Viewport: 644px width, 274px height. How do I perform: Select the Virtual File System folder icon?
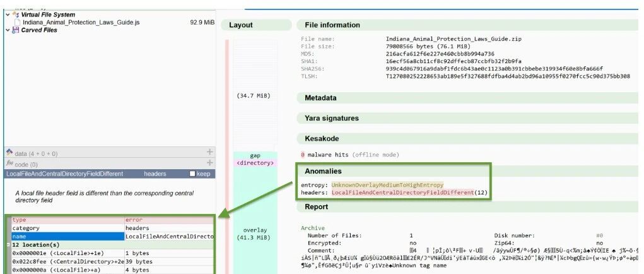coord(16,15)
